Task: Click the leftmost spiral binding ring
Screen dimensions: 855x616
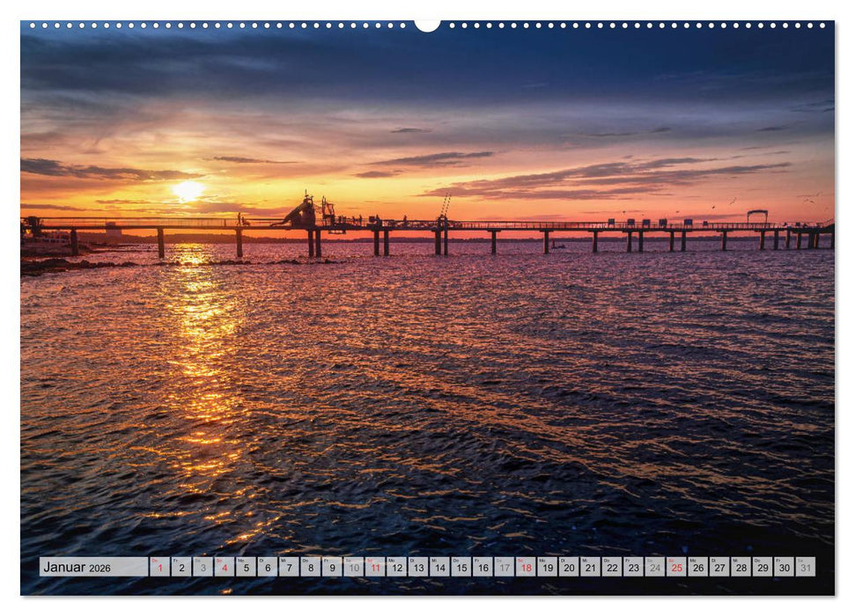Action: coord(33,26)
